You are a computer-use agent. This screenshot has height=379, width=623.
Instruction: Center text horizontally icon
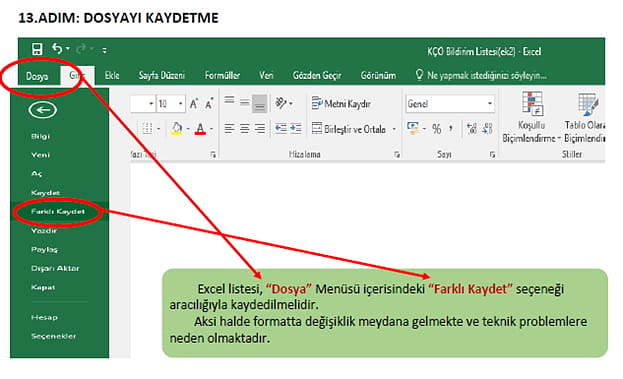click(x=244, y=129)
